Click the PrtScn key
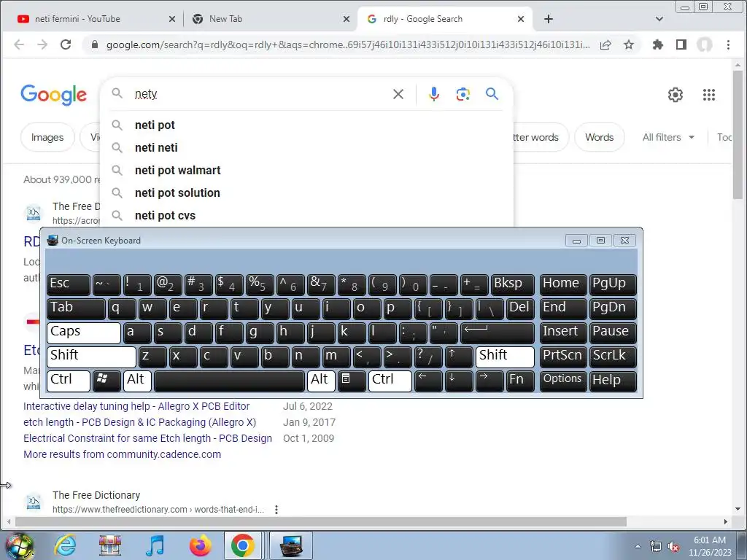Viewport: 747px width, 560px height. click(x=562, y=357)
